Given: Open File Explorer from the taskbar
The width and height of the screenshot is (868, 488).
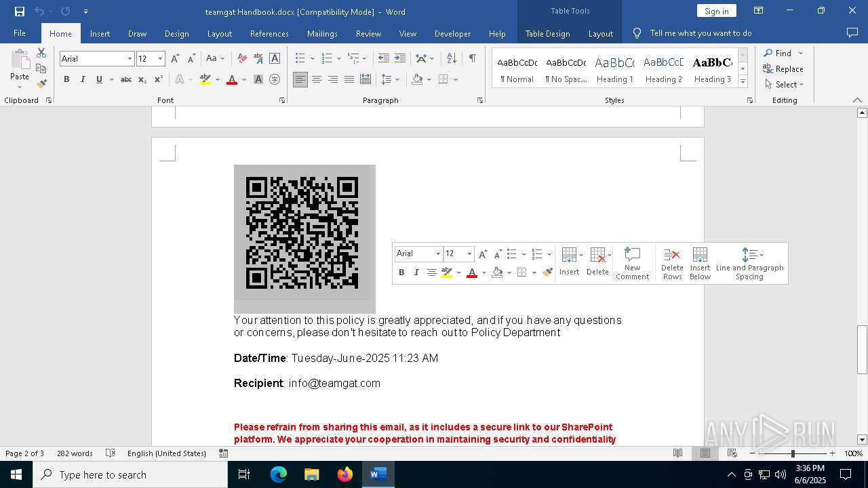Looking at the screenshot, I should coord(312,474).
